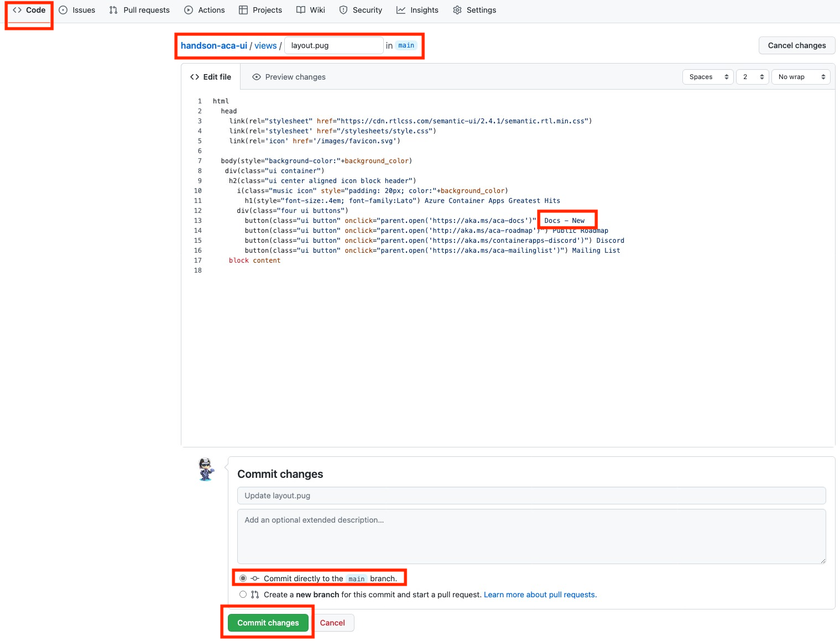
Task: Click the red Cancel button
Action: pyautogui.click(x=332, y=623)
